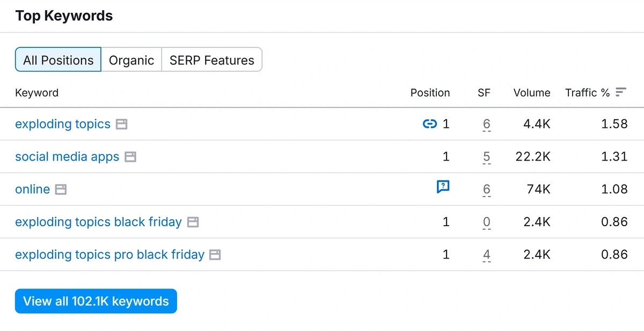Screen dimensions: 644x331
Task: Click the sitelinks chain icon in Position column
Action: pos(430,124)
